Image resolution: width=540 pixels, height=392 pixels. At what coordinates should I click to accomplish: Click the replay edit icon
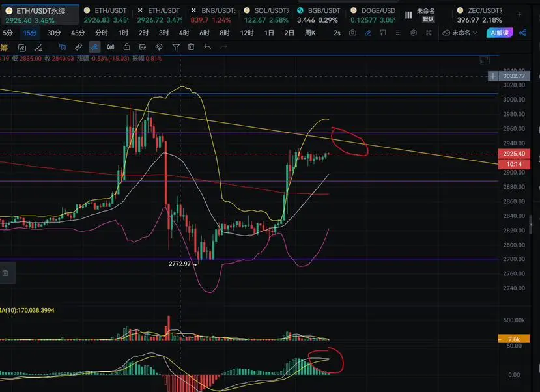(21, 48)
